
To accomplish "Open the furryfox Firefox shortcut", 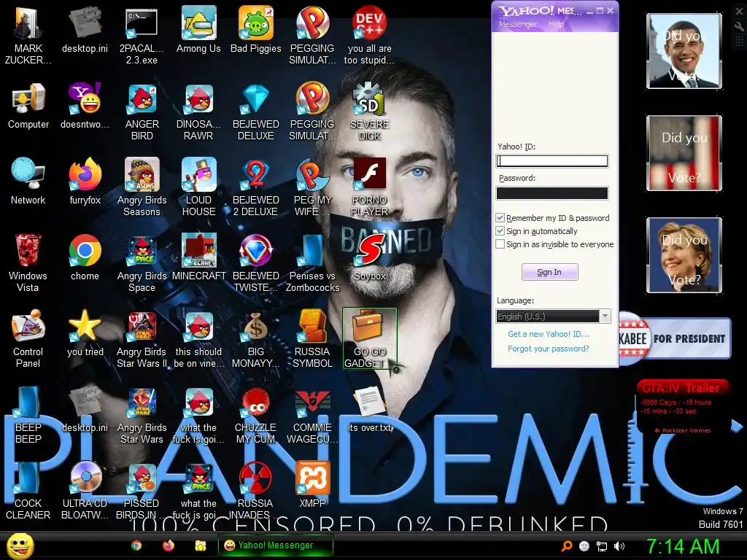I will pyautogui.click(x=85, y=182).
